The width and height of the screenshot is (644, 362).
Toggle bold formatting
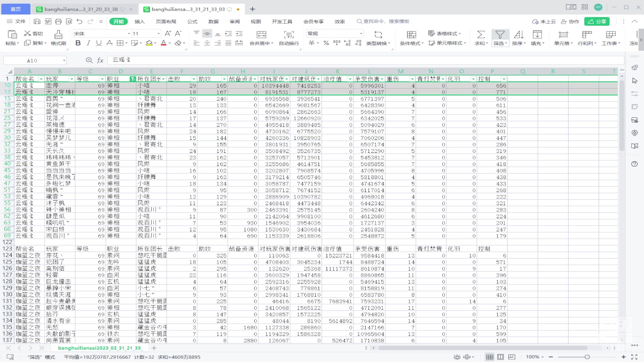[x=78, y=43]
